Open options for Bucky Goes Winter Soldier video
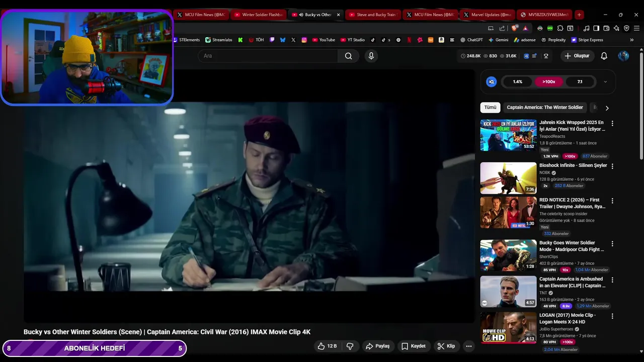 point(612,244)
